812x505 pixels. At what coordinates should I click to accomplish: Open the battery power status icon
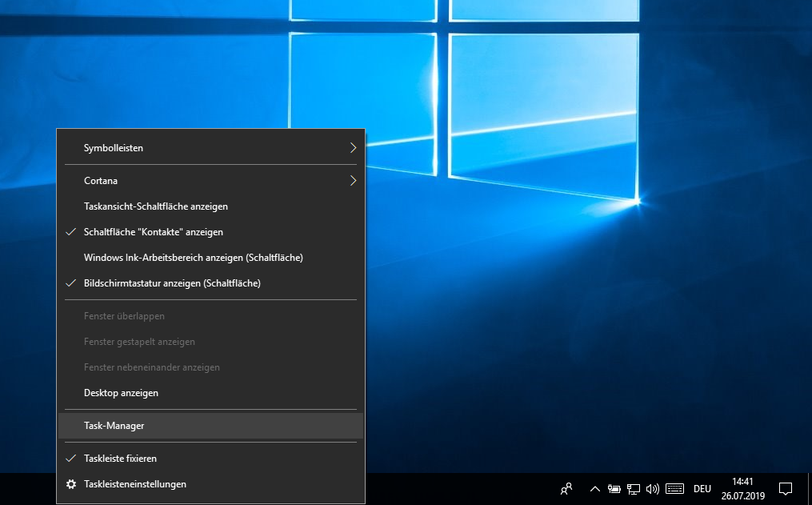pos(614,488)
